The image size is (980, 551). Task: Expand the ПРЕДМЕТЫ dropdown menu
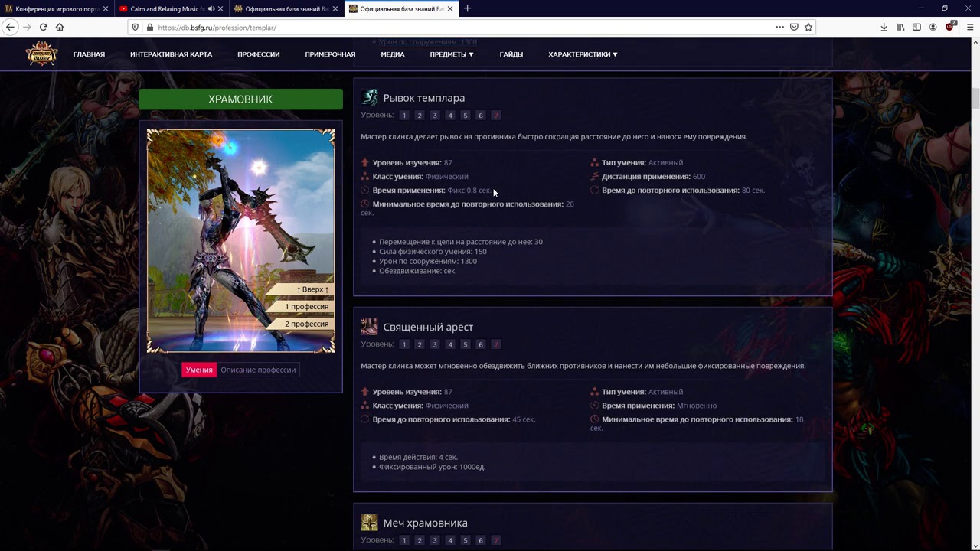(x=452, y=54)
